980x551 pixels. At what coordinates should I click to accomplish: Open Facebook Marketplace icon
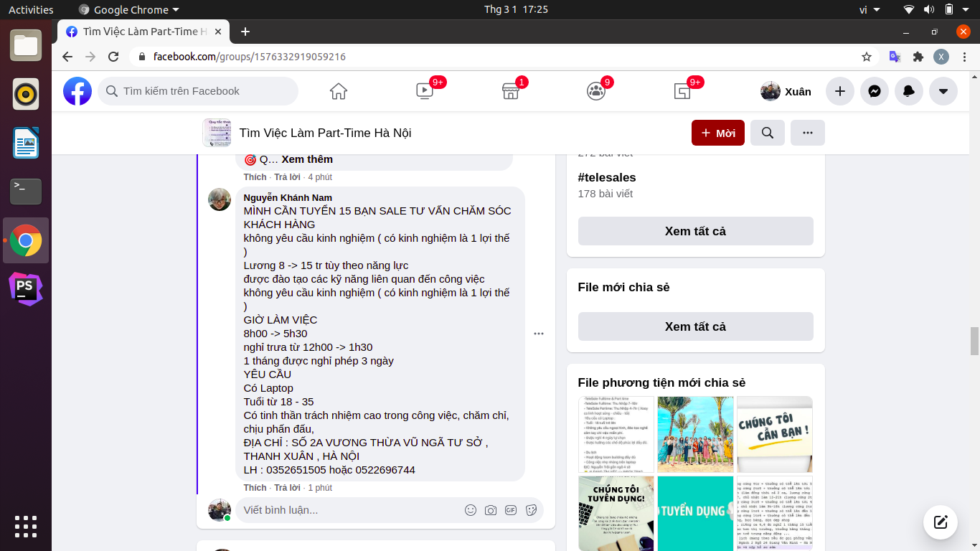point(510,91)
